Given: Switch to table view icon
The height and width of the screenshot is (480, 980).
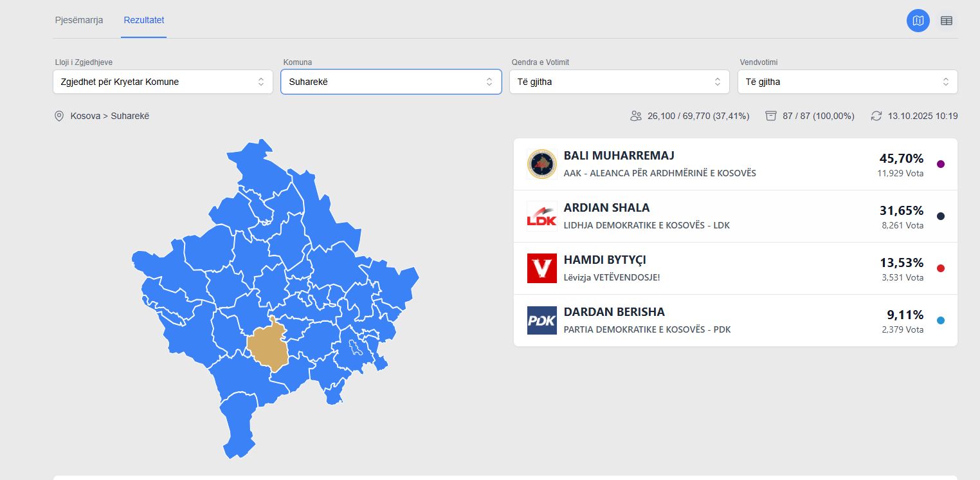Looking at the screenshot, I should pos(946,21).
